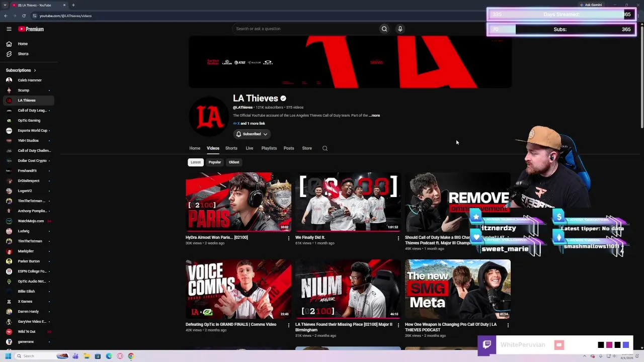Open the channel search magnifier icon
Screen dimensions: 644x362
point(325,148)
